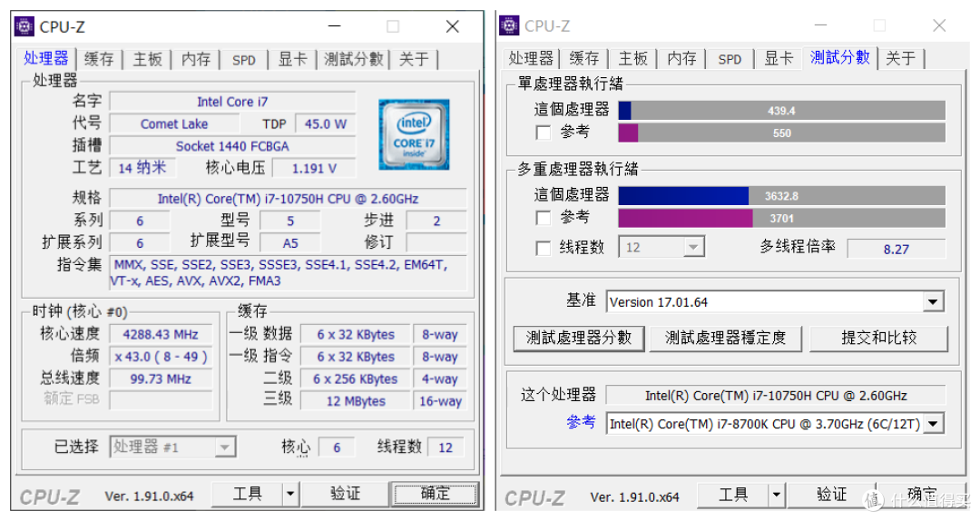
Task: Click the 这个处理器 i7-10750H field
Action: [776, 395]
